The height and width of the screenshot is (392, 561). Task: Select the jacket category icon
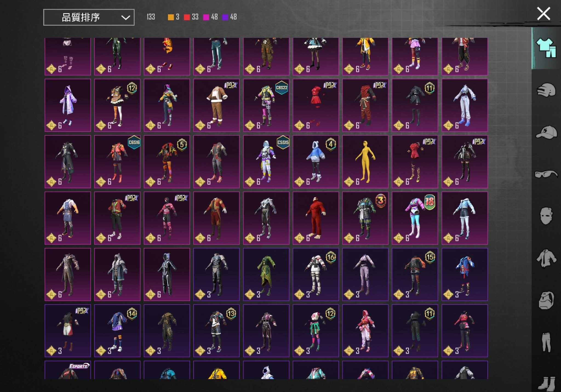[546, 258]
